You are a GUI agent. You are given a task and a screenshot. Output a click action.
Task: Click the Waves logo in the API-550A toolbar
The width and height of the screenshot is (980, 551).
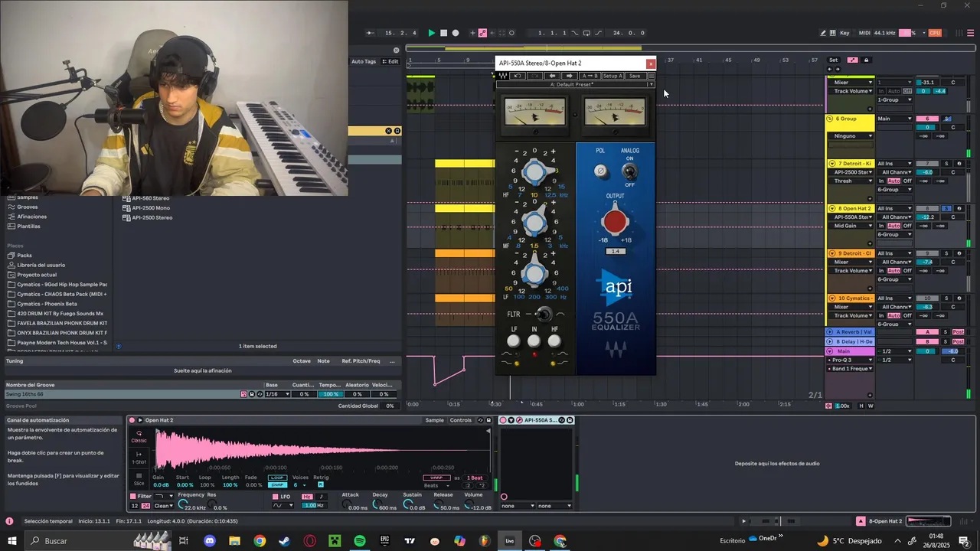(502, 76)
